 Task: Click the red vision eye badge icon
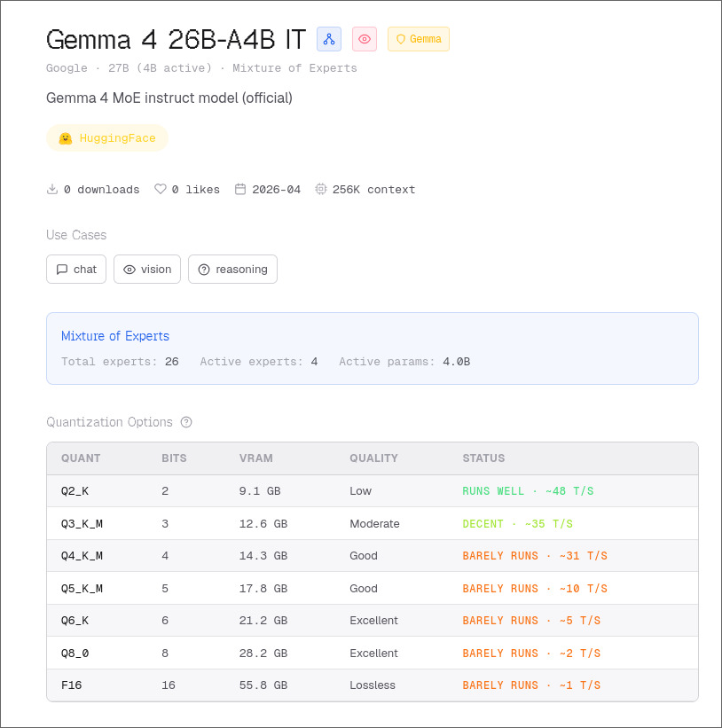365,39
